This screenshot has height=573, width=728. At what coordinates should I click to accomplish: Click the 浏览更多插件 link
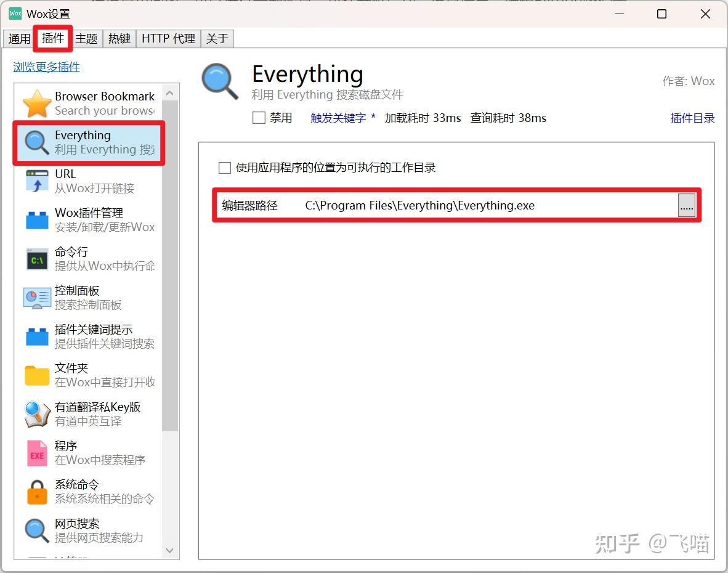point(46,67)
